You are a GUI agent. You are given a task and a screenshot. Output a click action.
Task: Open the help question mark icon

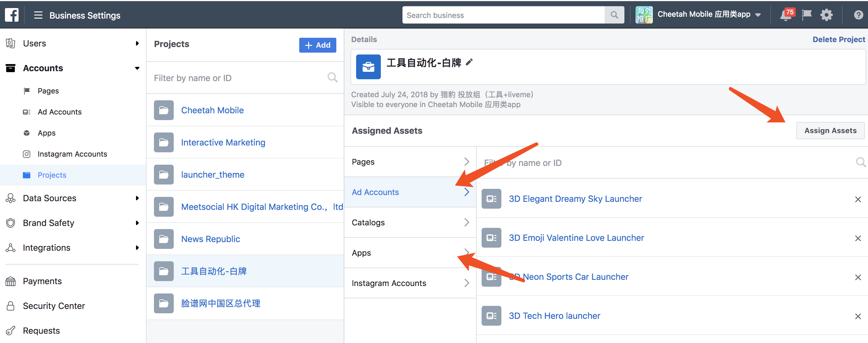pyautogui.click(x=858, y=15)
